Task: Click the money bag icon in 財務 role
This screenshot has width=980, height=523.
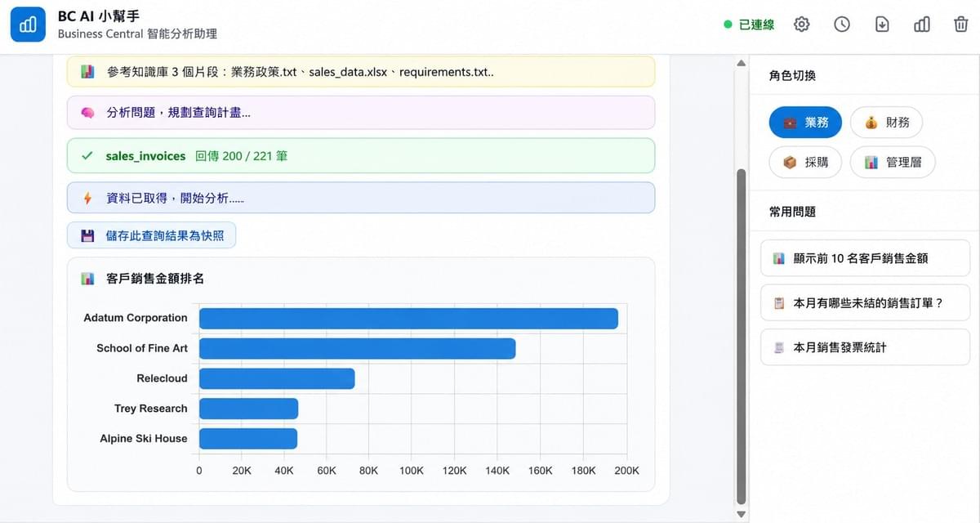Action: pos(871,123)
